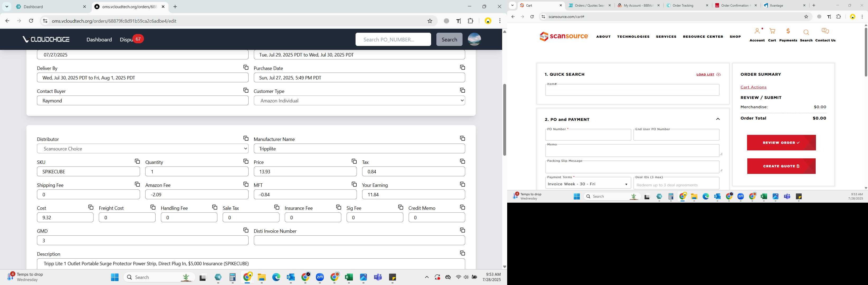Copy the Cost value
This screenshot has height=285, width=868.
click(x=91, y=207)
